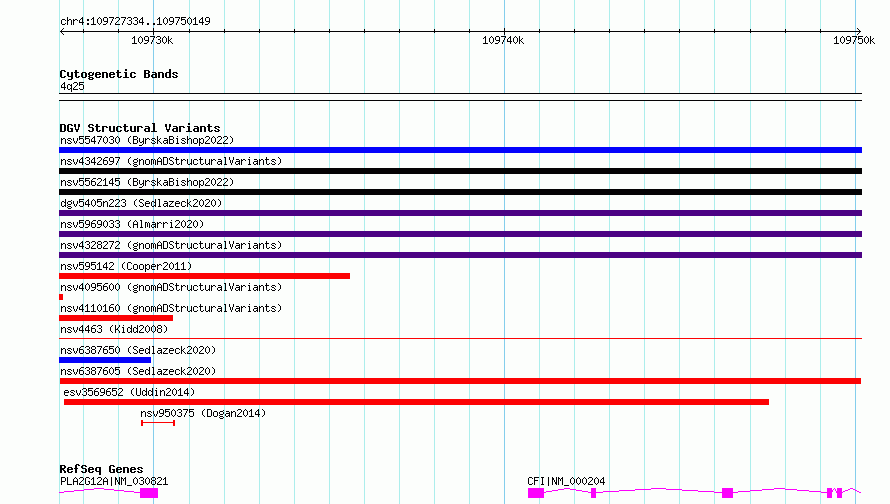Open the nsv950375 (Dogan2014) label

[x=203, y=413]
